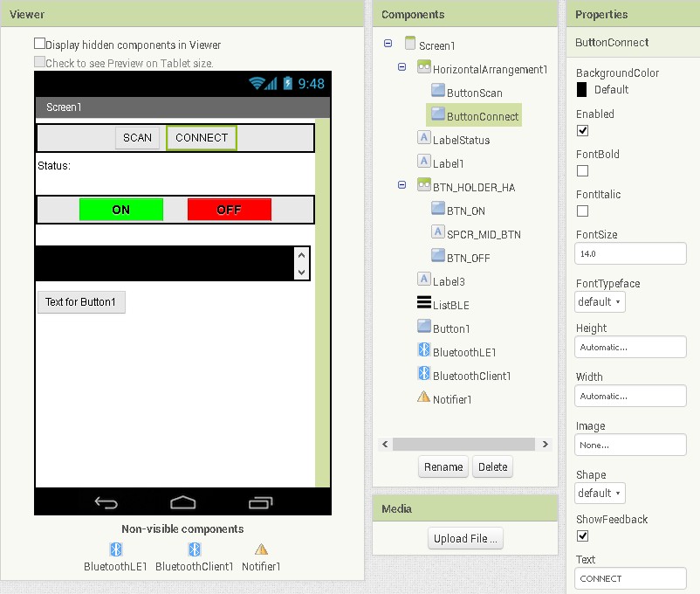This screenshot has height=594, width=700.
Task: Open the FontTypeface dropdown
Action: pyautogui.click(x=600, y=302)
